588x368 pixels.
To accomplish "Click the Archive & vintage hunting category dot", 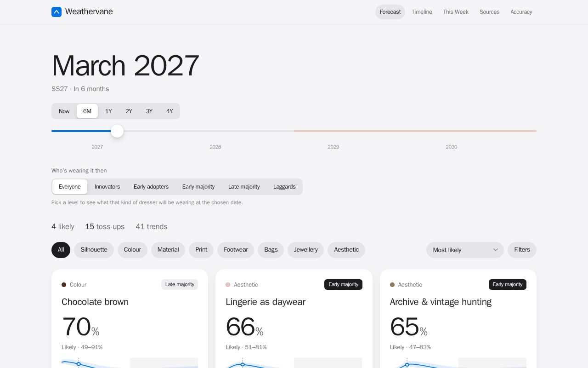I will pyautogui.click(x=392, y=285).
